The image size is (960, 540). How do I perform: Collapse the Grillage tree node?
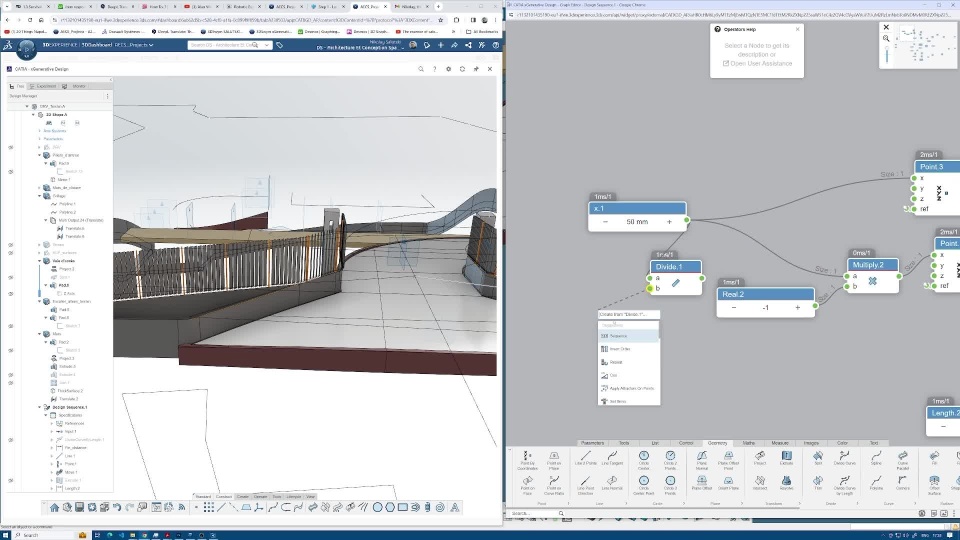tap(40, 196)
